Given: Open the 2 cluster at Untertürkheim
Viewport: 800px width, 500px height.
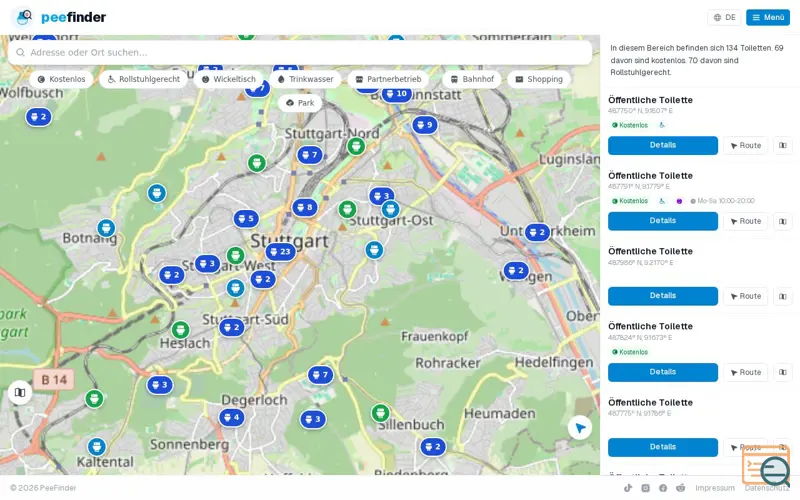Looking at the screenshot, I should coord(537,233).
